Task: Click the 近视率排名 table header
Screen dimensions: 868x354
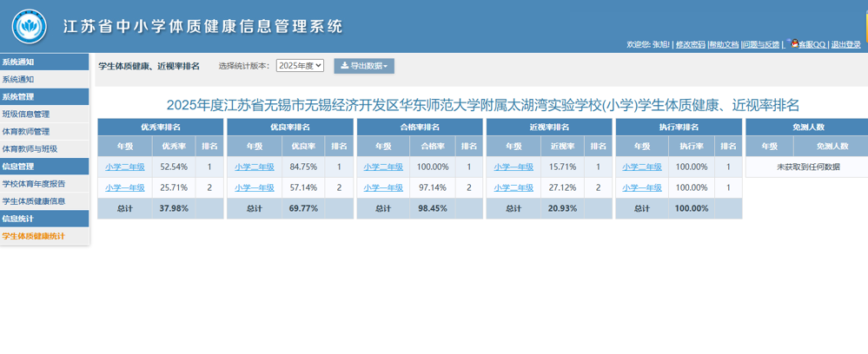Action: 549,128
